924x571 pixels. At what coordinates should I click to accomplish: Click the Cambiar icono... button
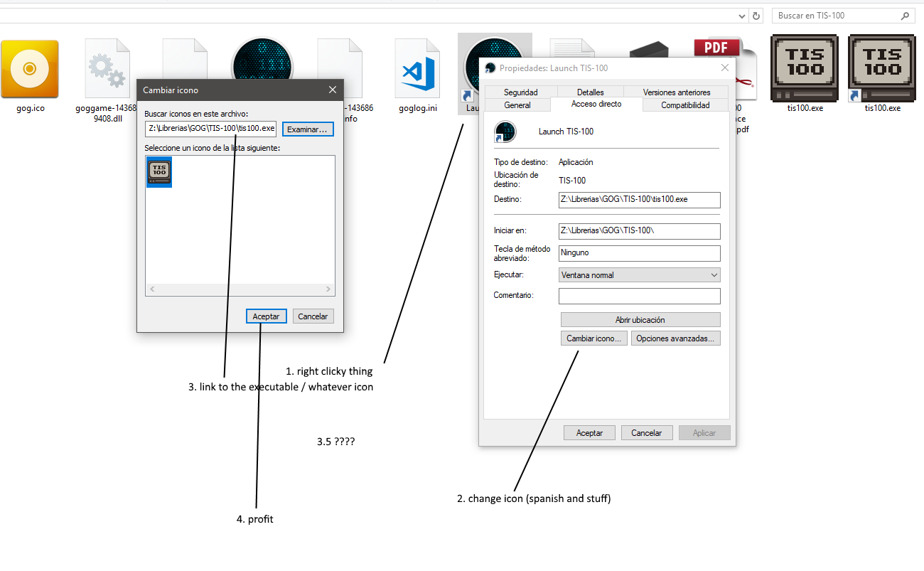click(x=594, y=338)
